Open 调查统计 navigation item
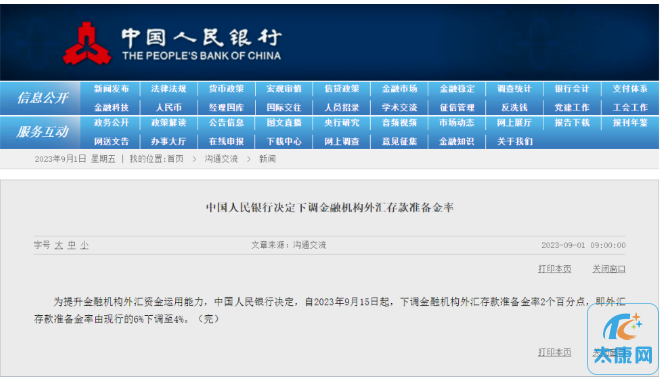This screenshot has width=664, height=380. coord(514,89)
